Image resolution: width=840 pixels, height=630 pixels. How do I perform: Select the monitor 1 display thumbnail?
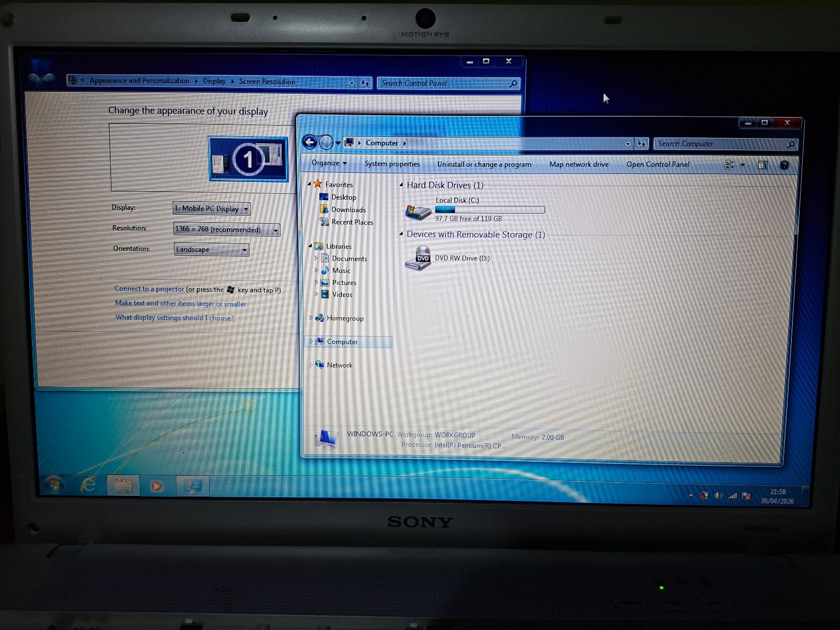point(248,159)
